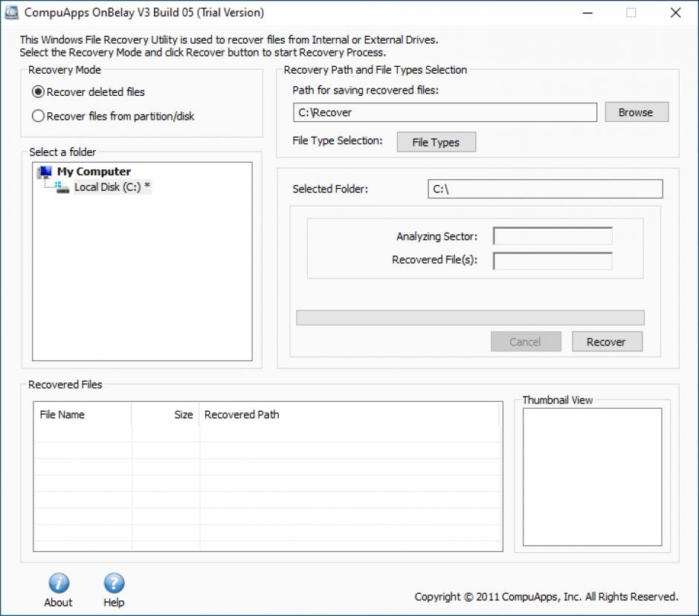Image resolution: width=699 pixels, height=616 pixels.
Task: Click the Browse button
Action: pyautogui.click(x=637, y=112)
